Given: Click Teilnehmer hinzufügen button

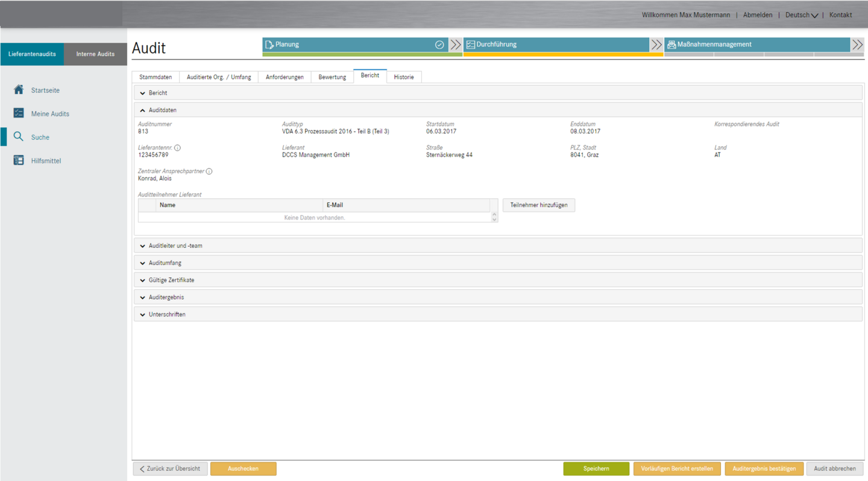Looking at the screenshot, I should click(539, 205).
